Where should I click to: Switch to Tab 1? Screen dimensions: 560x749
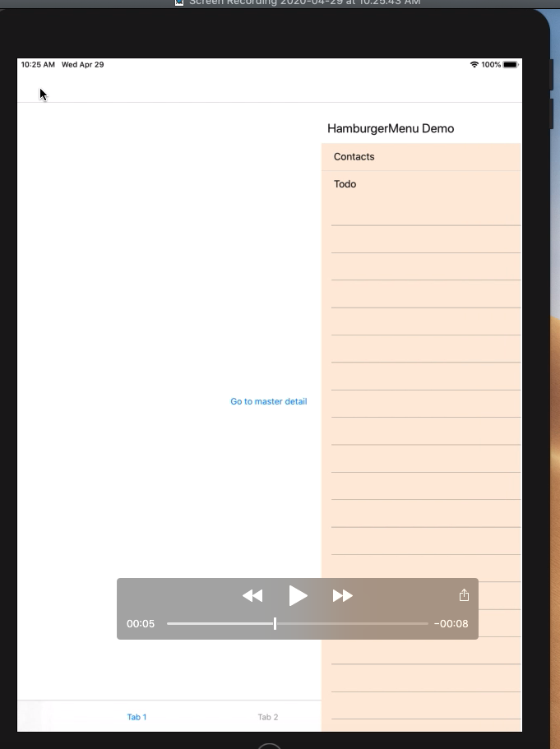137,717
